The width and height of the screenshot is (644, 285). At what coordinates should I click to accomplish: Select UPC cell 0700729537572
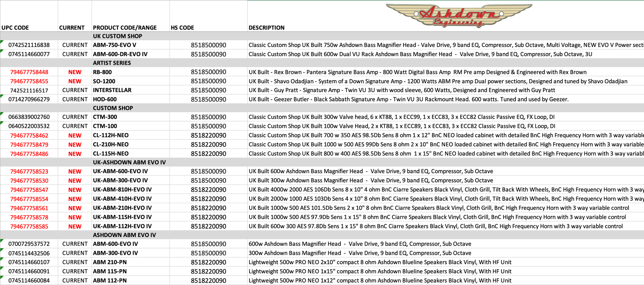(29, 244)
